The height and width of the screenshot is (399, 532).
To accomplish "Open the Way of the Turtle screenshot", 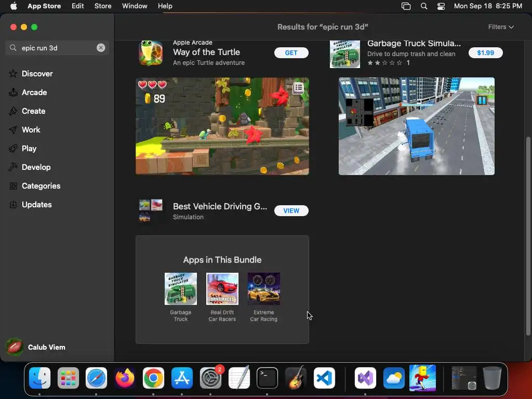I will click(x=222, y=126).
